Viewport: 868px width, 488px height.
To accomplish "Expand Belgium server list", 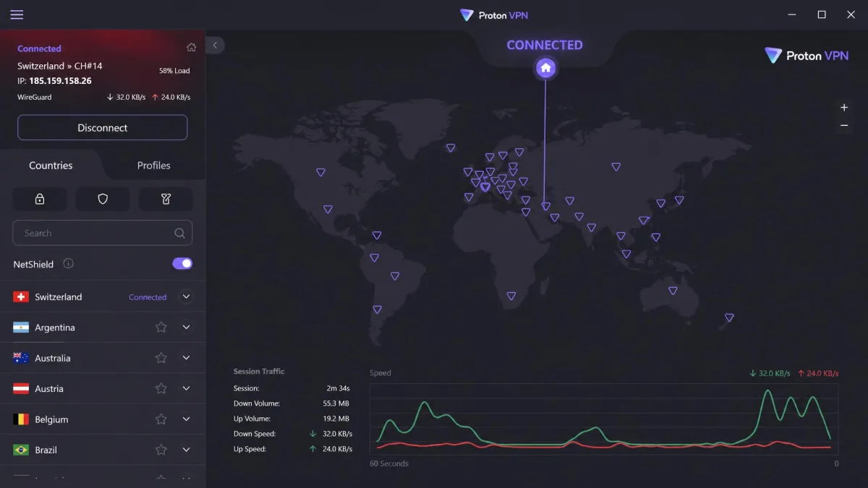I will pyautogui.click(x=186, y=419).
